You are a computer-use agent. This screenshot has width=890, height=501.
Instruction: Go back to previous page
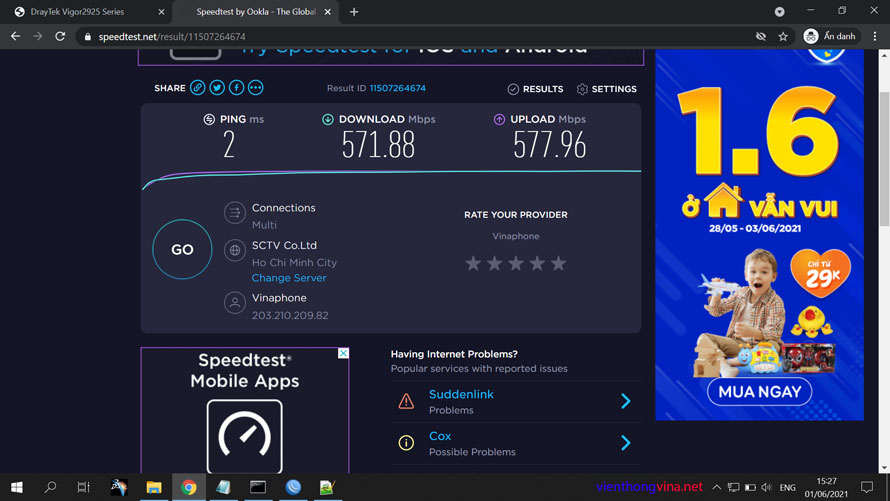(x=15, y=36)
